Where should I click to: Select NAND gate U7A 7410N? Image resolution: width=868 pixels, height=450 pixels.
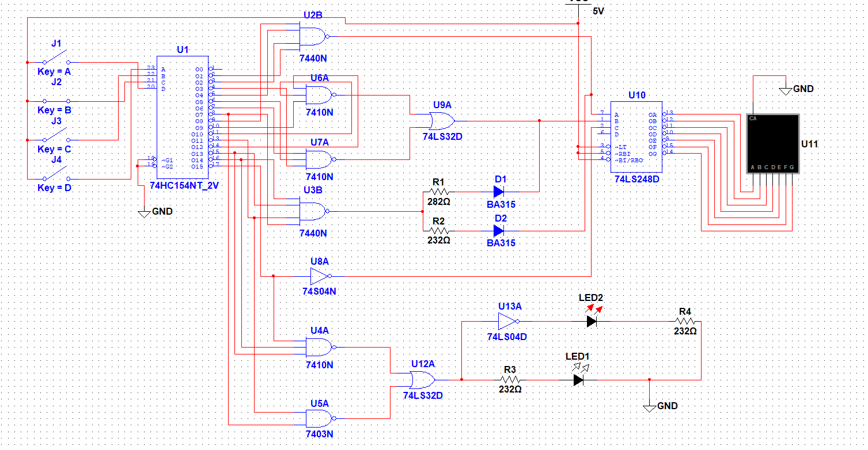click(x=320, y=159)
